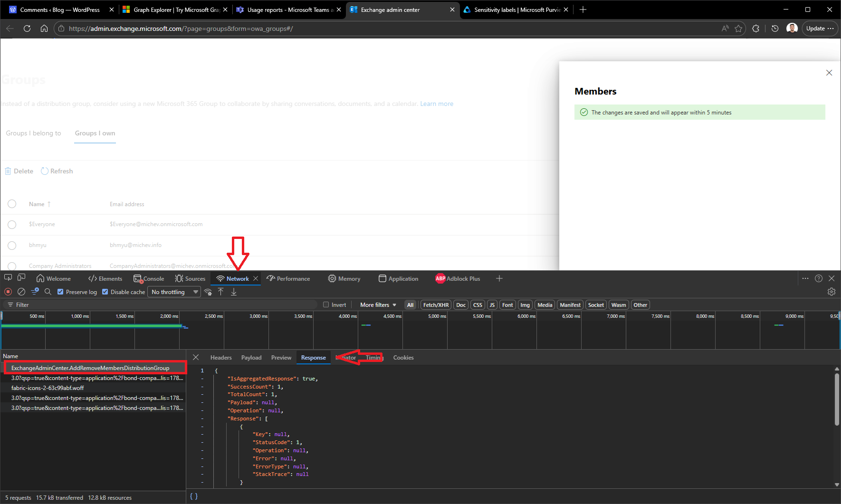Select all groups via header circle

(12, 204)
